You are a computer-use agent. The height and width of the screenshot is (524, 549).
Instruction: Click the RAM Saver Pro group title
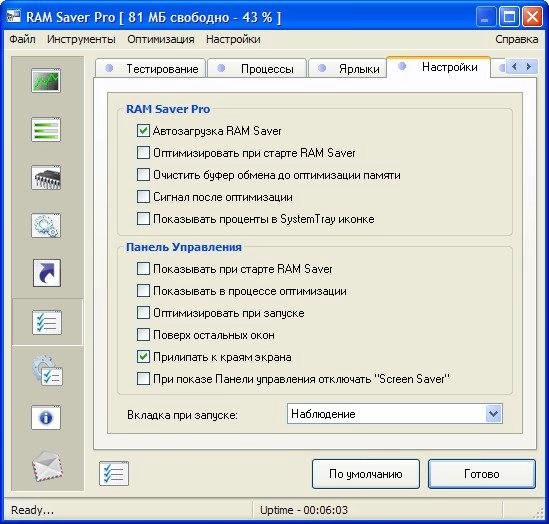(168, 109)
